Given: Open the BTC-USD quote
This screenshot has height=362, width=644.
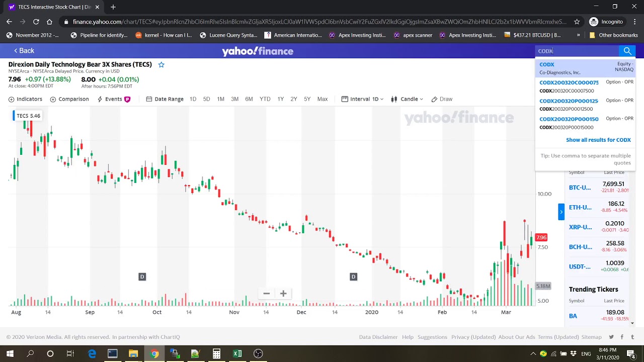Looking at the screenshot, I should coord(580,188).
